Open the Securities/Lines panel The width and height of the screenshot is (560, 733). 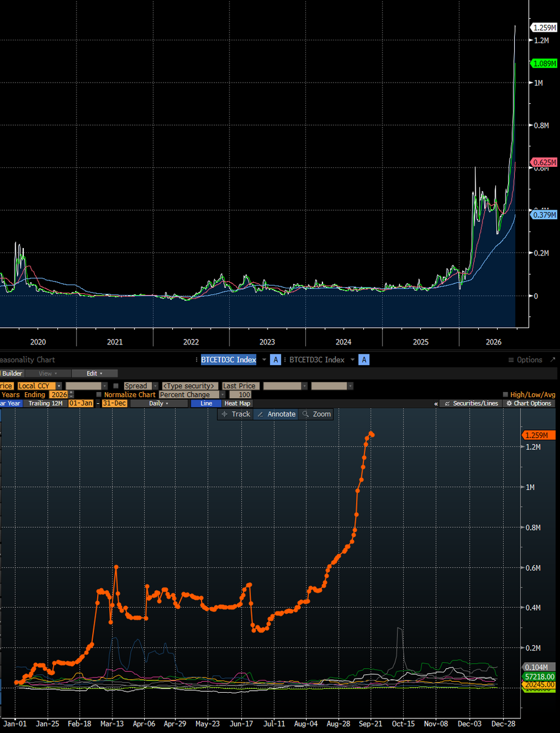pyautogui.click(x=471, y=404)
